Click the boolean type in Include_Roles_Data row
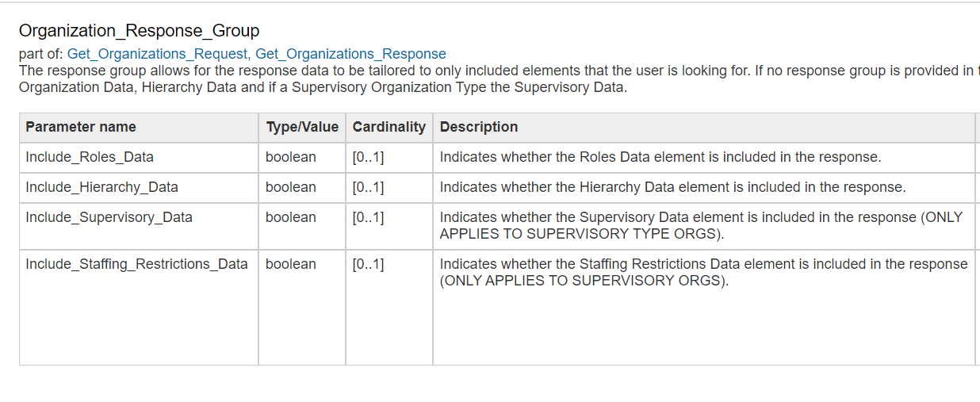 pyautogui.click(x=291, y=157)
